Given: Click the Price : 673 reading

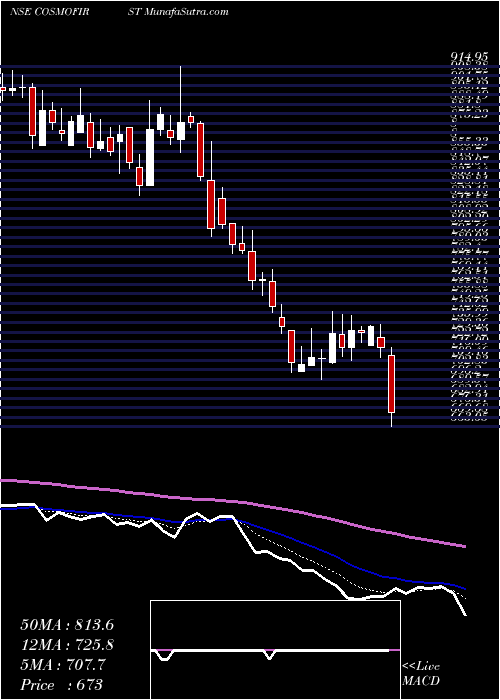Looking at the screenshot, I should pyautogui.click(x=61, y=685).
